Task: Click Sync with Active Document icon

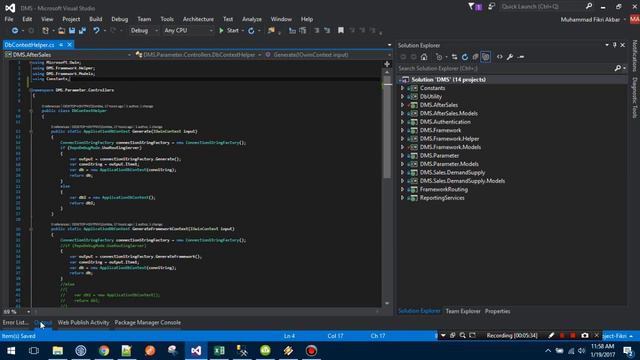Action: pos(454,57)
